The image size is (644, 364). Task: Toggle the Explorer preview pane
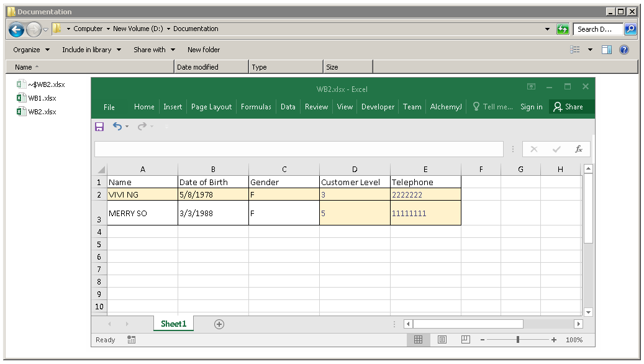click(x=607, y=50)
